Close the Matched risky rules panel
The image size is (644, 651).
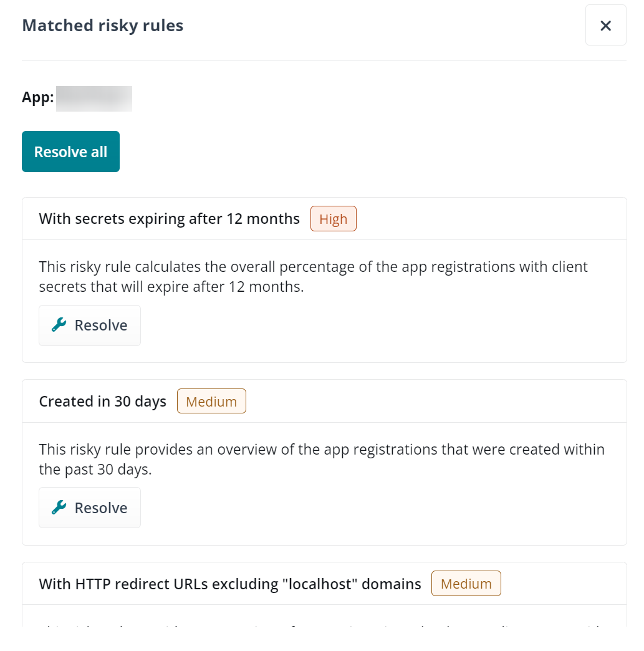coord(605,26)
